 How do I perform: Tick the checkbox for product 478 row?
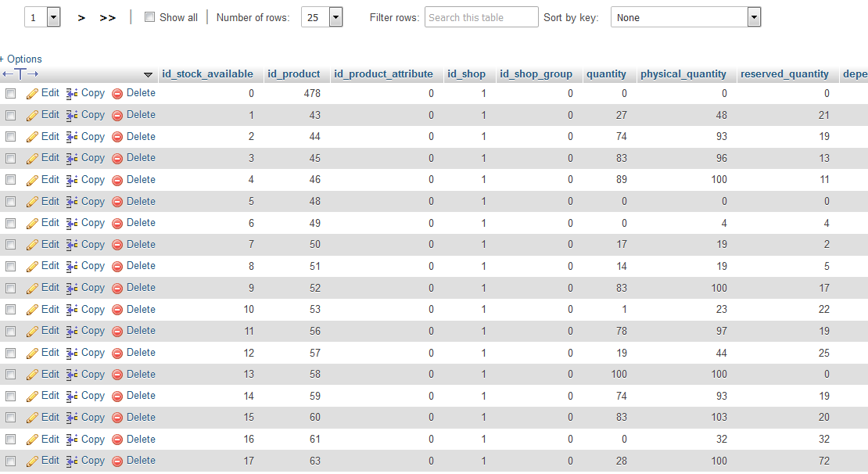click(10, 94)
